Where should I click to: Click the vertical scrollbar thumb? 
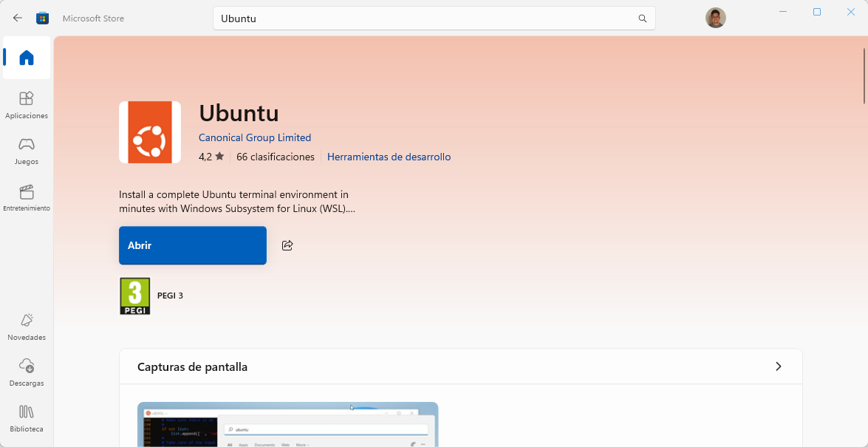pos(864,76)
